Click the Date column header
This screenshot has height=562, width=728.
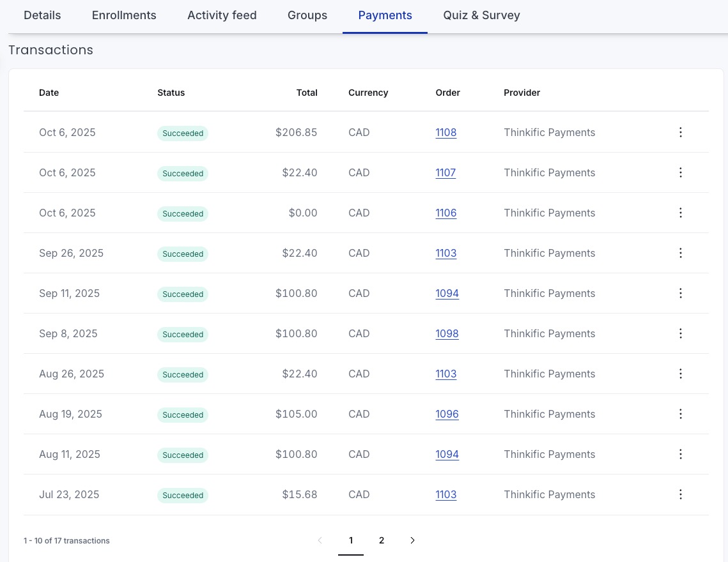[x=49, y=93]
